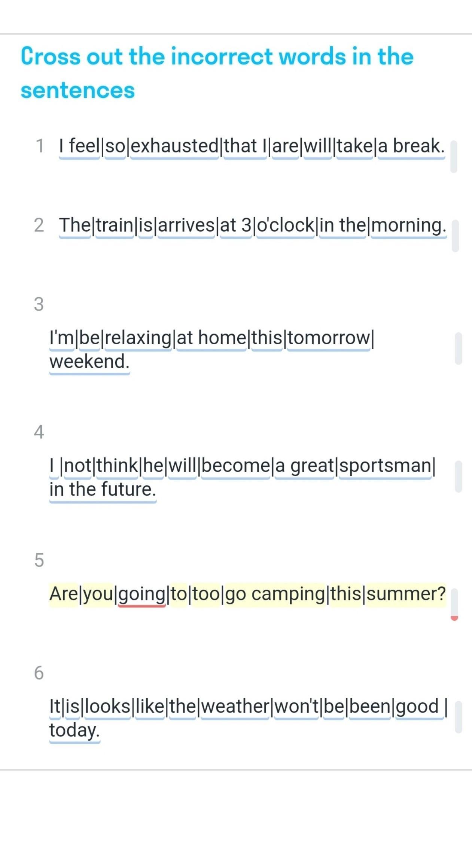
Task: Cross out the word "are" in sentence 1
Action: [x=285, y=146]
